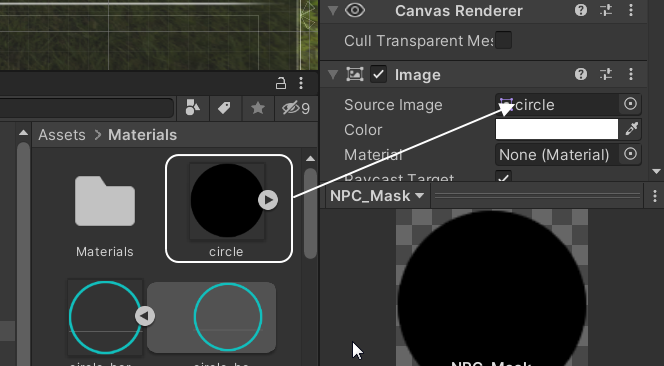The height and width of the screenshot is (366, 664).
Task: Search by Label tag icon
Action: point(224,108)
